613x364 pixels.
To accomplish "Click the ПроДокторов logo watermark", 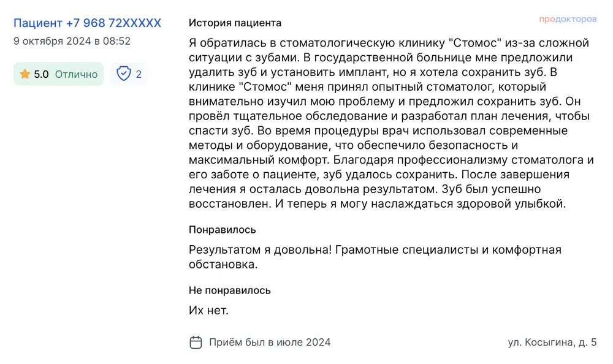I will [568, 20].
